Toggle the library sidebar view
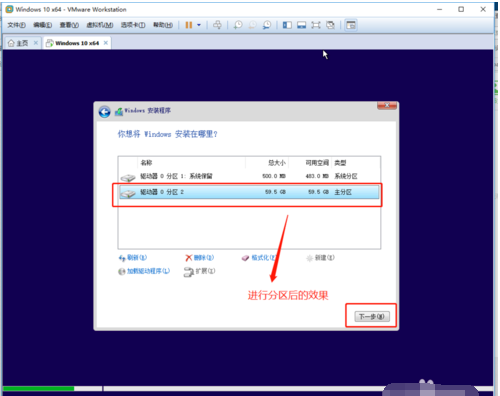The height and width of the screenshot is (396, 500). tap(287, 25)
